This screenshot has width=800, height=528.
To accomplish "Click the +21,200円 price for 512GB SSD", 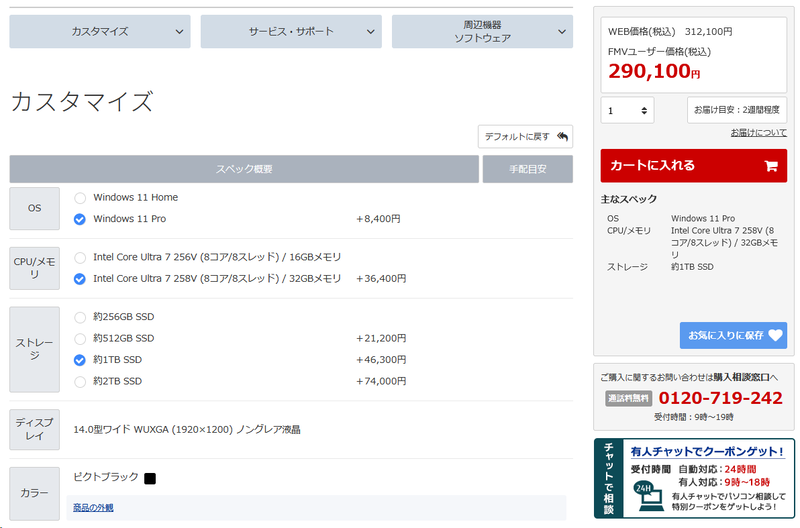I will click(381, 338).
